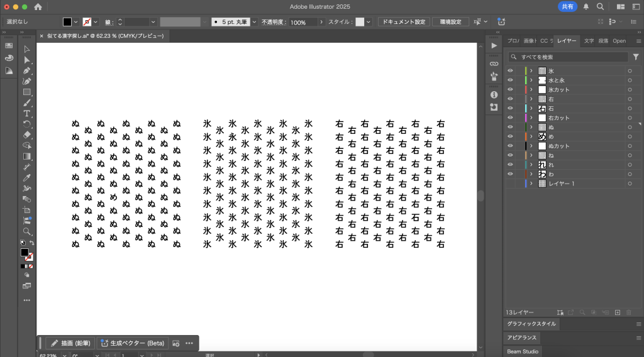This screenshot has height=357, width=644.
Task: Click the 共有 share button
Action: click(568, 6)
